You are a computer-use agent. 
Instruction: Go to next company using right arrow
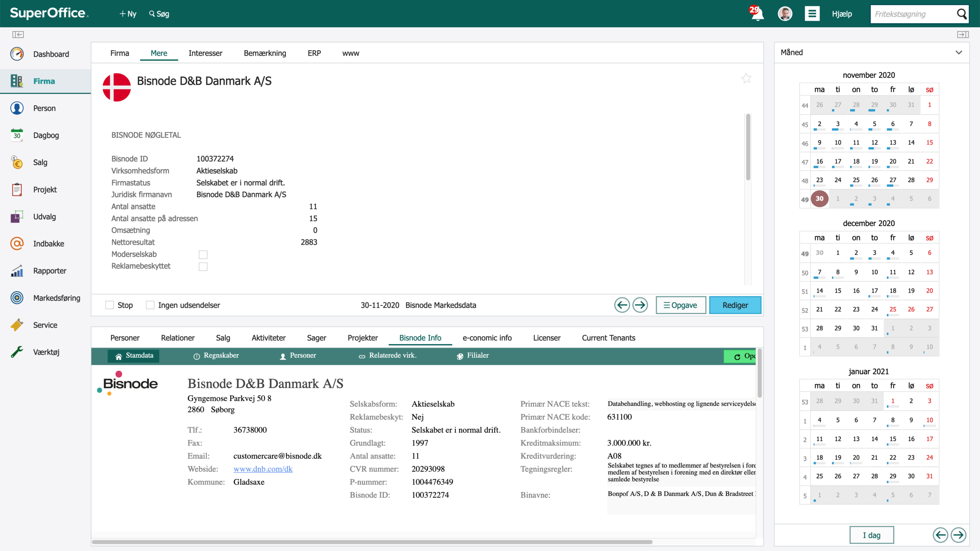pos(640,305)
